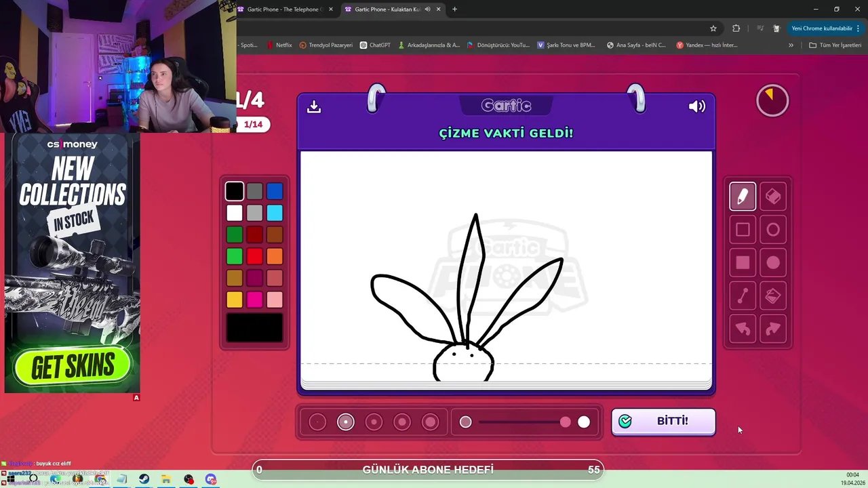Pick the hot pink color swatch
Image resolution: width=868 pixels, height=488 pixels.
[254, 300]
